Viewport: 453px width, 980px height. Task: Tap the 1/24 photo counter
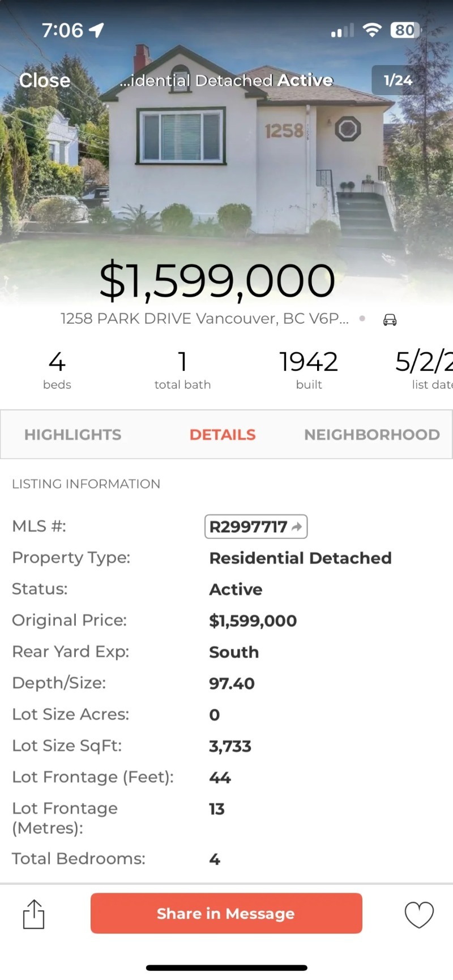[398, 80]
